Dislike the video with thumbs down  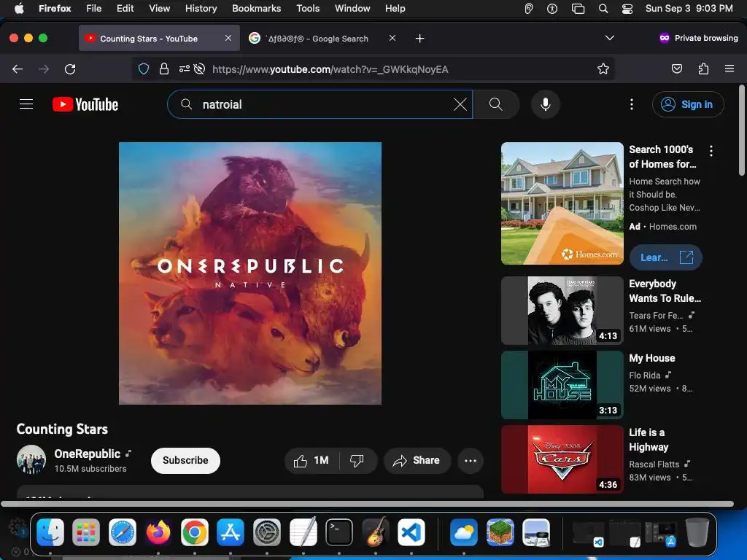point(357,461)
